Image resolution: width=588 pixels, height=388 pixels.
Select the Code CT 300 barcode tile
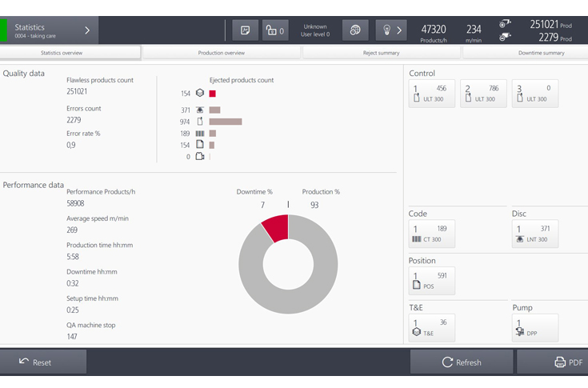(431, 234)
